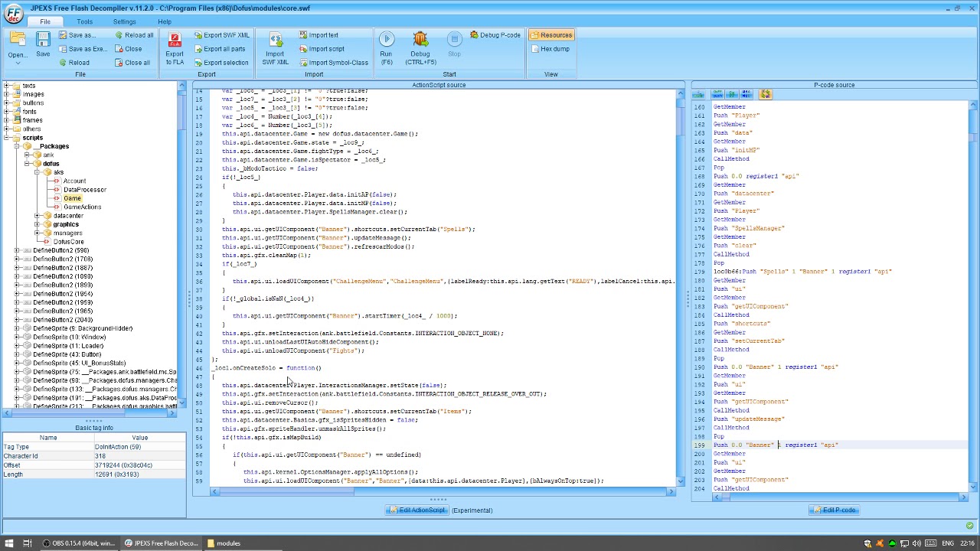Click the Value column header
The image size is (980, 551).
139,438
